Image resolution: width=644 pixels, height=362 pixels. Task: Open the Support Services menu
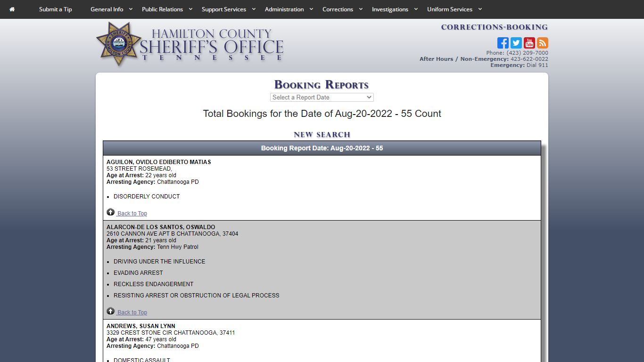(224, 9)
